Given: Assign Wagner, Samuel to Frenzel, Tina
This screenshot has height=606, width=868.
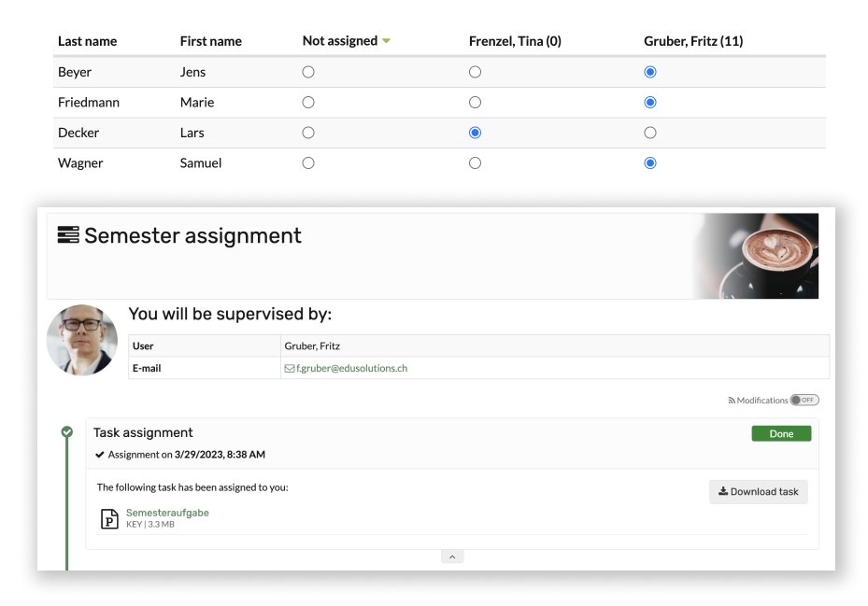Looking at the screenshot, I should [x=475, y=163].
